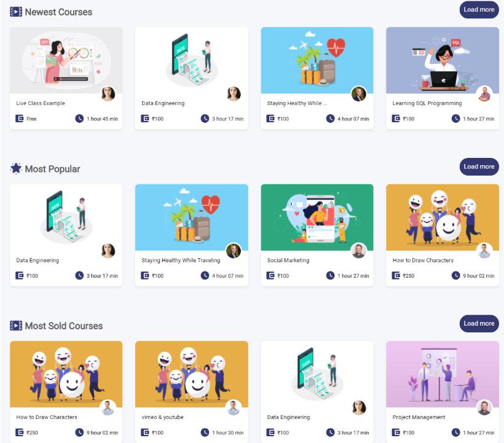Click clock icon on Staying Healthy While Traveling
This screenshot has height=443, width=504.
point(205,275)
